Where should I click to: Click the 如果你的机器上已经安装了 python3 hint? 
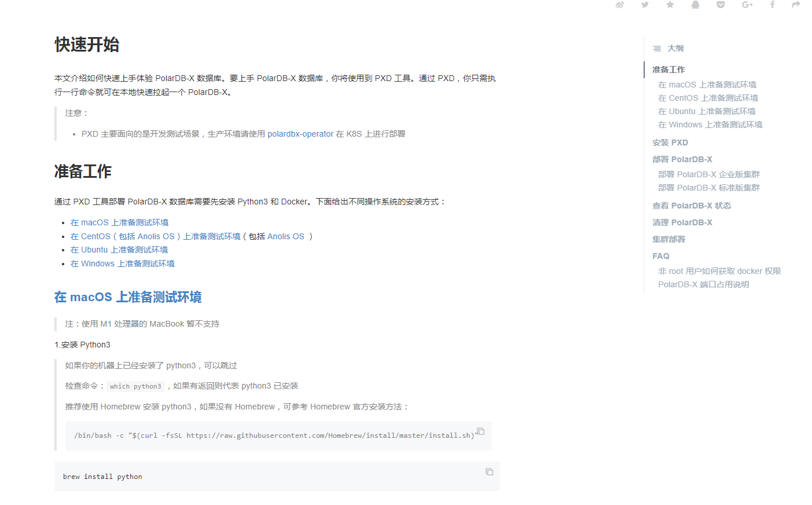[x=151, y=365]
